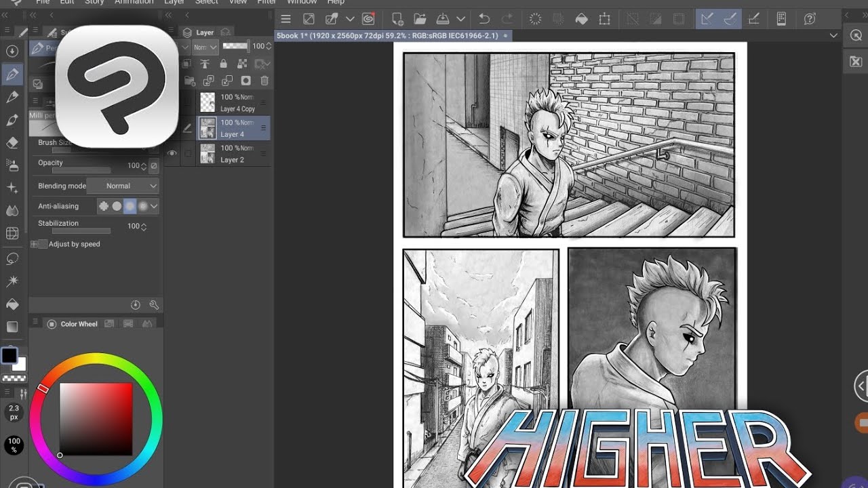Toggle visibility of Layer 2
This screenshot has width=868, height=488.
tap(172, 153)
